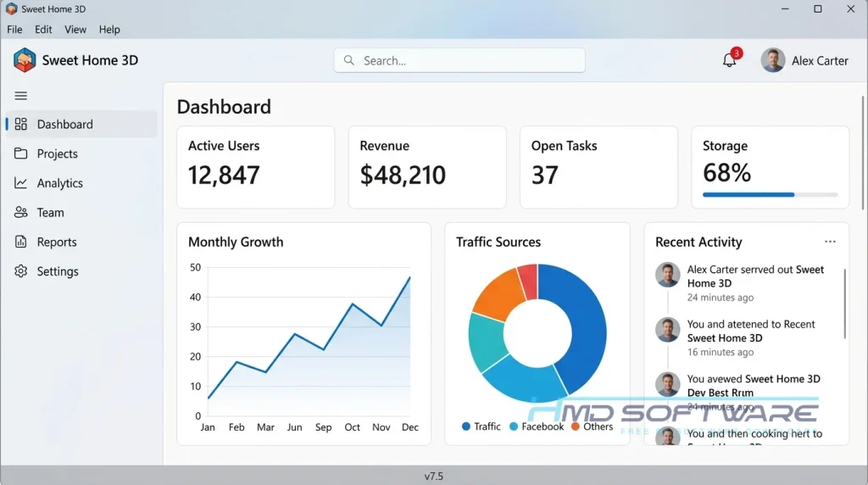The width and height of the screenshot is (868, 485).
Task: Click the Oct label on chart axis
Action: [352, 427]
